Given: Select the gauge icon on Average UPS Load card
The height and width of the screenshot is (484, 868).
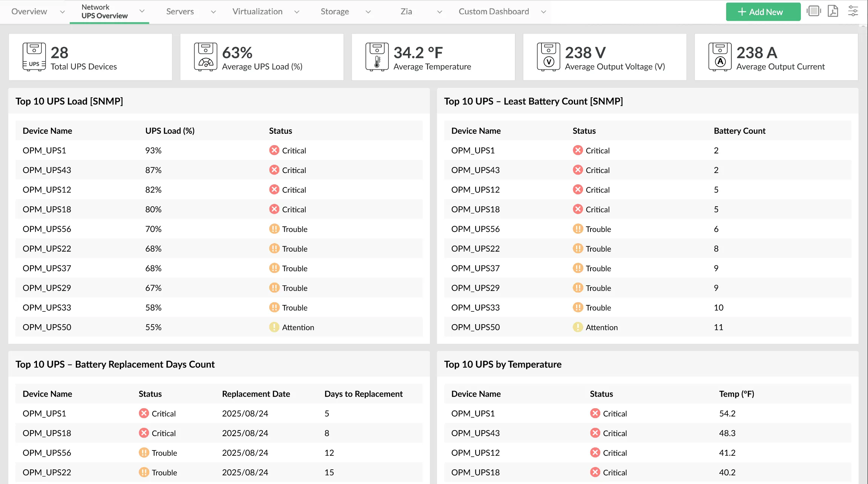Looking at the screenshot, I should pos(205,57).
